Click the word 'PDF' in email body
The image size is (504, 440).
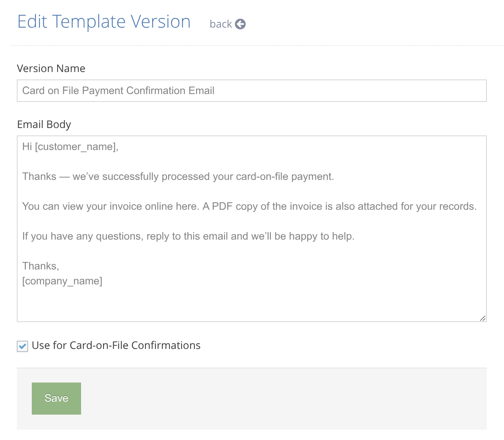(222, 206)
